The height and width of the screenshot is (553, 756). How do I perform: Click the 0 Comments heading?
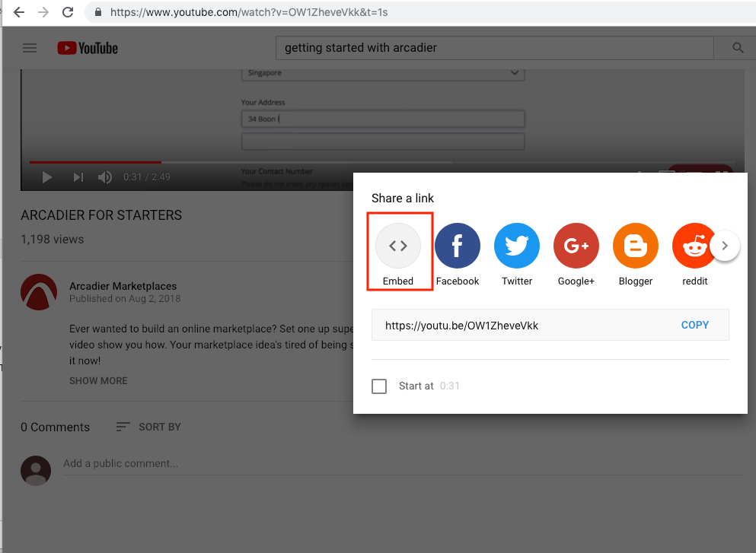coord(55,427)
